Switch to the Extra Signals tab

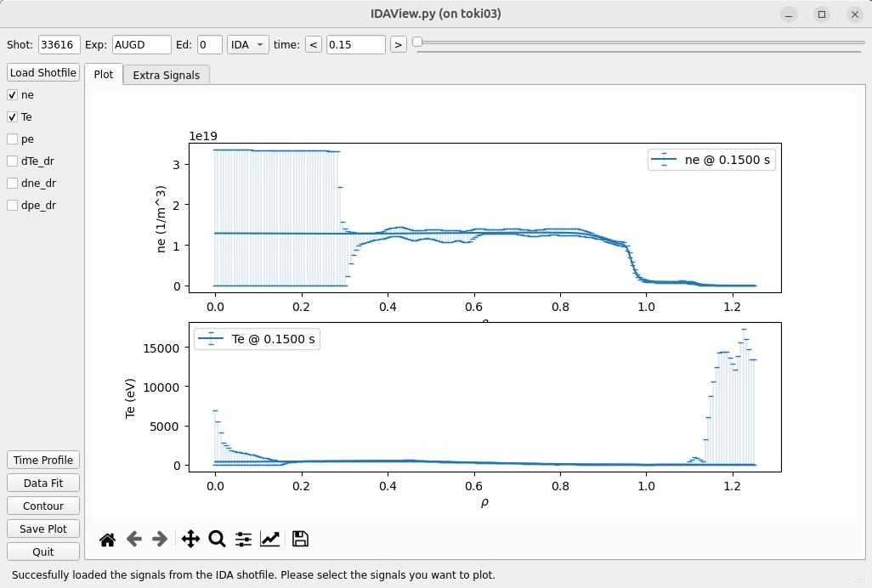166,75
